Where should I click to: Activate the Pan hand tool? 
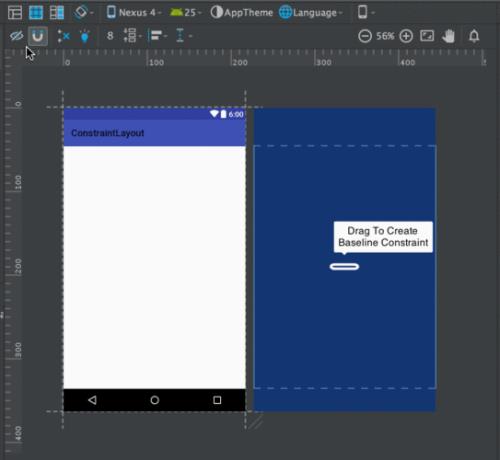coord(449,36)
